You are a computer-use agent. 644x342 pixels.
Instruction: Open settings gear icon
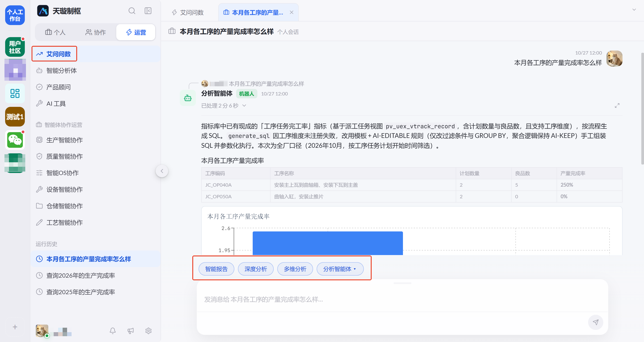click(x=148, y=331)
